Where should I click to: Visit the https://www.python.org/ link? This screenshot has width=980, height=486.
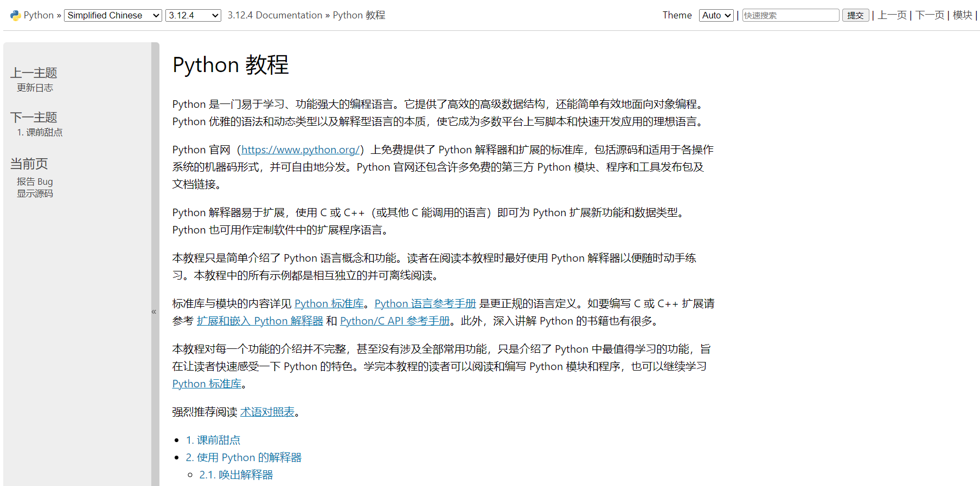coord(300,150)
